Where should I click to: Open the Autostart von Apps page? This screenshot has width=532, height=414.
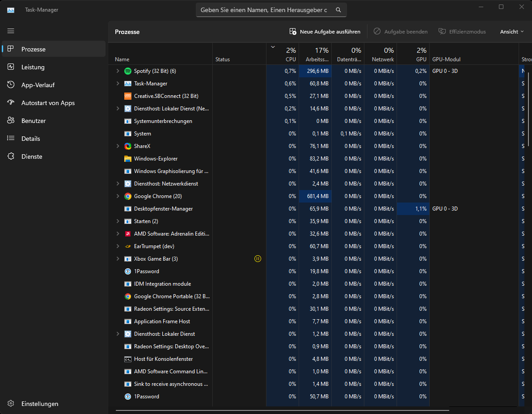click(54, 103)
